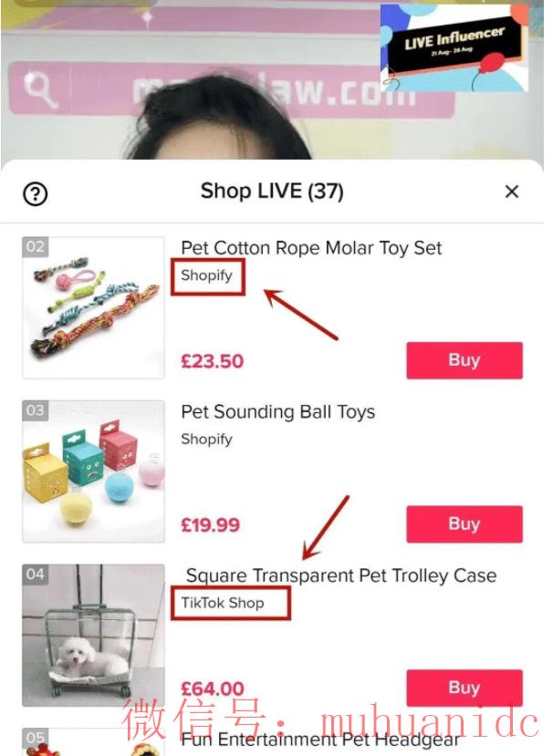Buy the Pet Cotton Rope Molar Toy Set
The height and width of the screenshot is (756, 553).
tap(464, 360)
